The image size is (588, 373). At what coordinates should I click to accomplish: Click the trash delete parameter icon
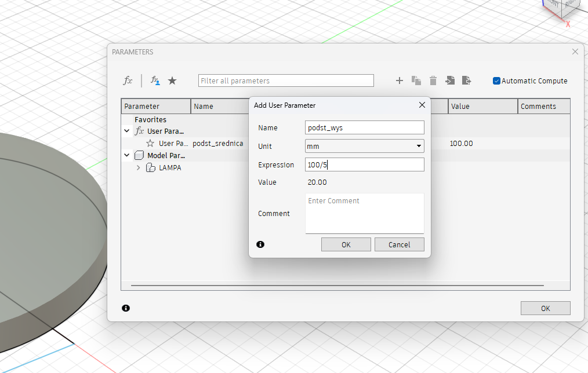pos(433,81)
